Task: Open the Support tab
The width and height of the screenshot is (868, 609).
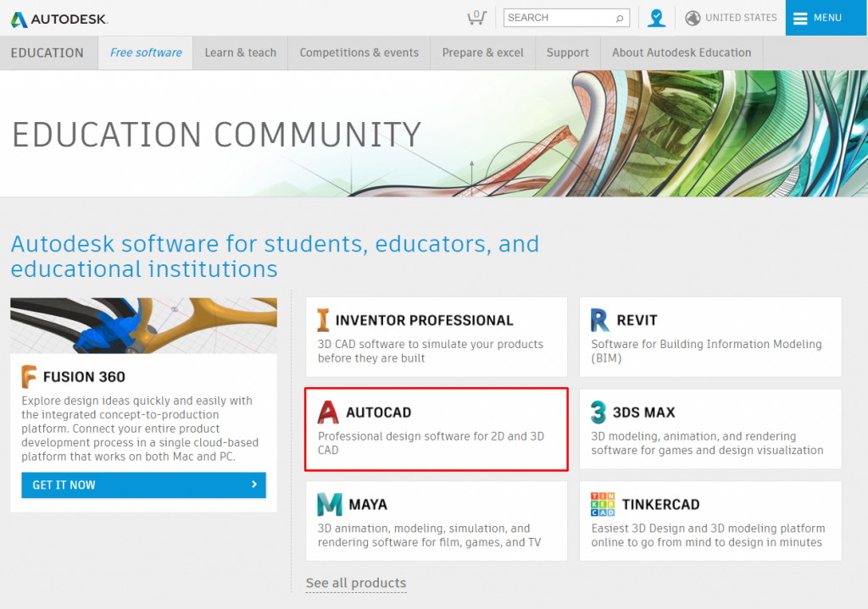Action: tap(567, 53)
